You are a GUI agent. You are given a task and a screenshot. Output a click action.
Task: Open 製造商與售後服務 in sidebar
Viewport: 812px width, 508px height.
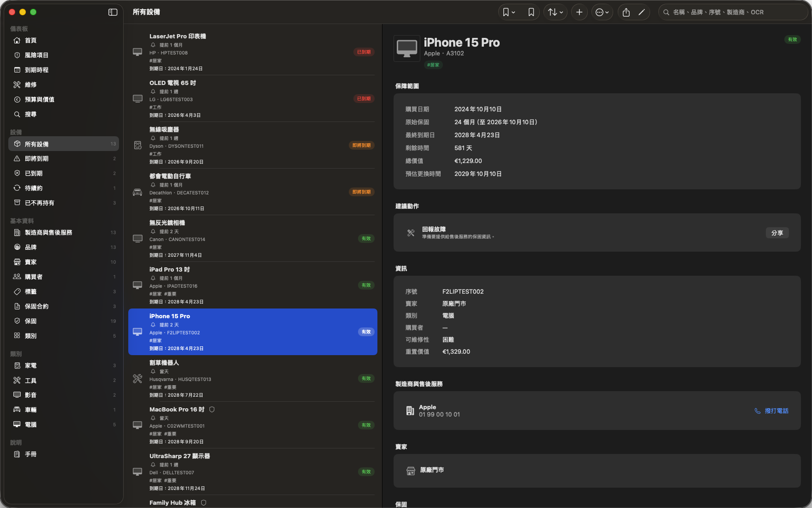(64, 233)
